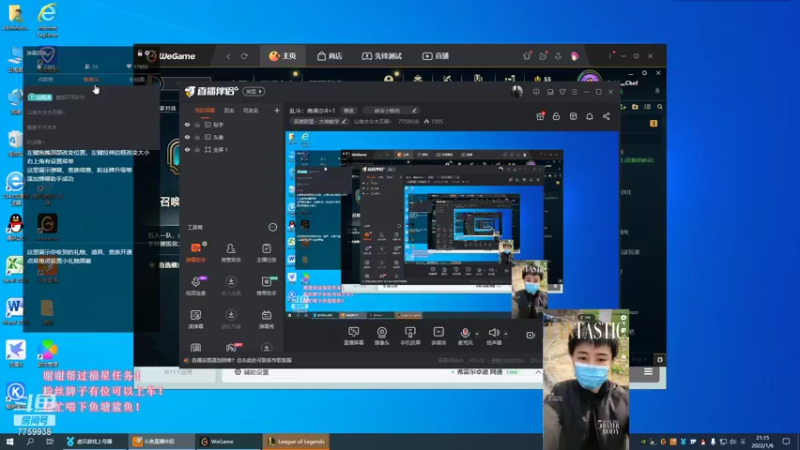Open taskbar search
This screenshot has height=450, width=800.
pos(30,442)
